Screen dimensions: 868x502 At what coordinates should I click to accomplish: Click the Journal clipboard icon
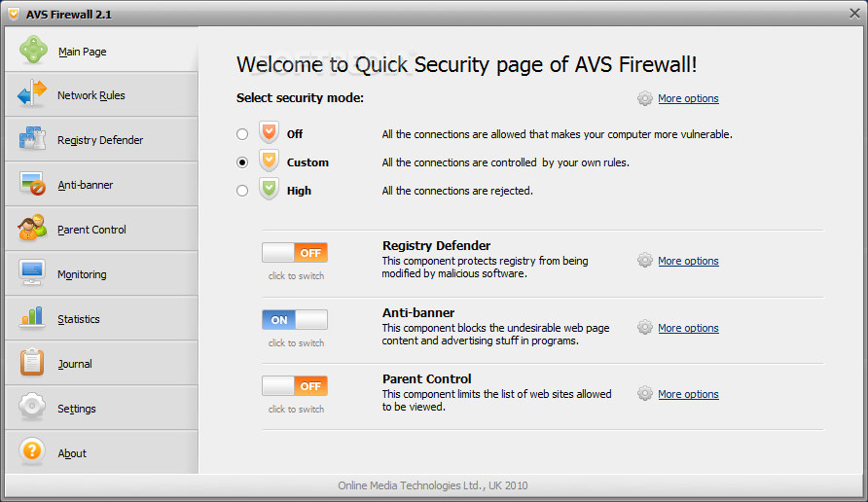coord(32,363)
